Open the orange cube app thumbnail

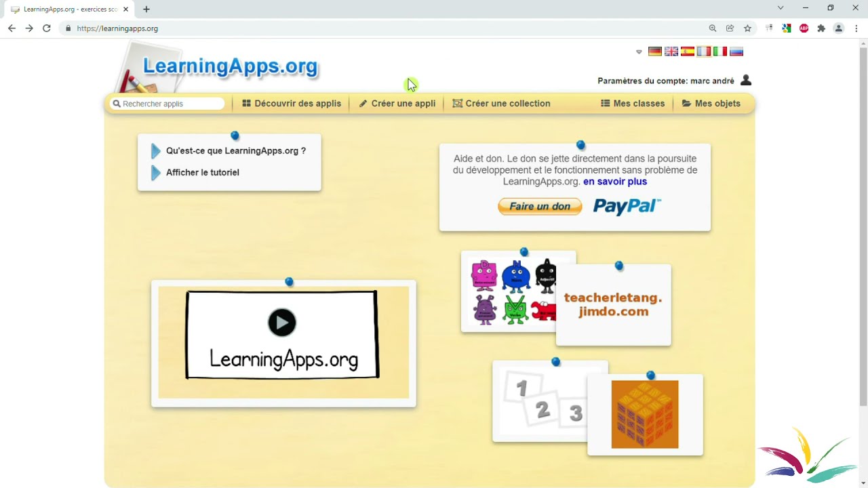[x=645, y=414]
